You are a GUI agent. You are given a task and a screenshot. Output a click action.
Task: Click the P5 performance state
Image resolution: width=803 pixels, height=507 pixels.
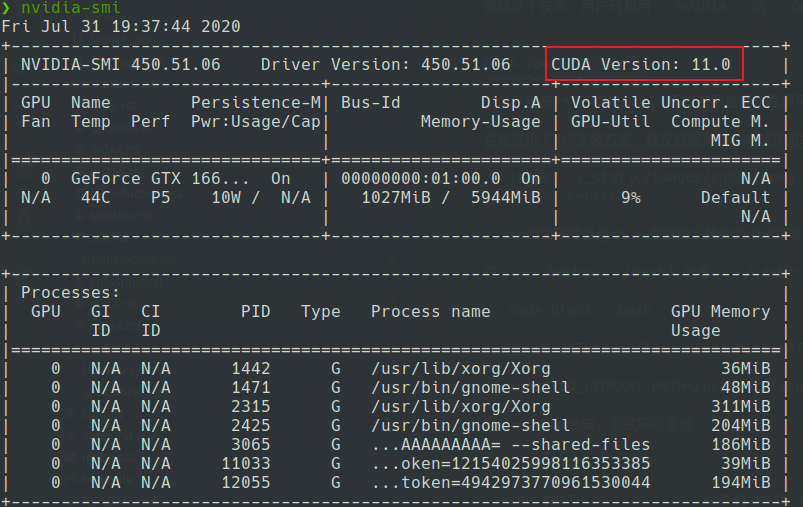point(160,197)
